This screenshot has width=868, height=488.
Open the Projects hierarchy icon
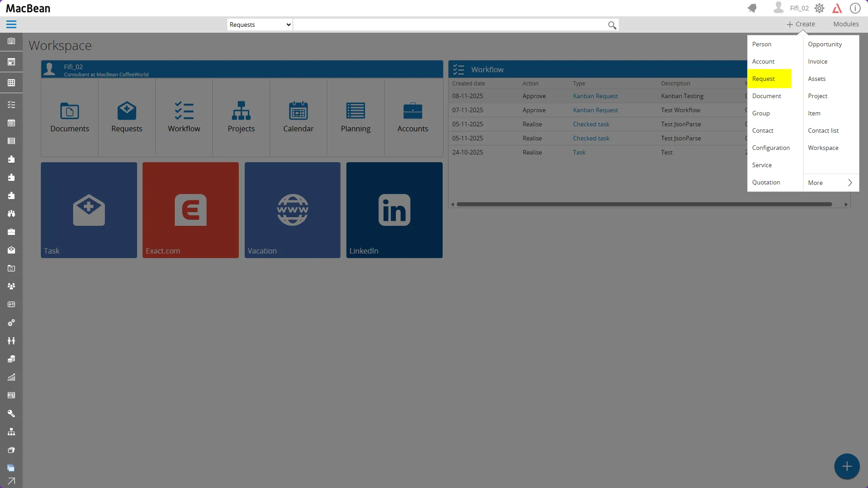pyautogui.click(x=241, y=111)
